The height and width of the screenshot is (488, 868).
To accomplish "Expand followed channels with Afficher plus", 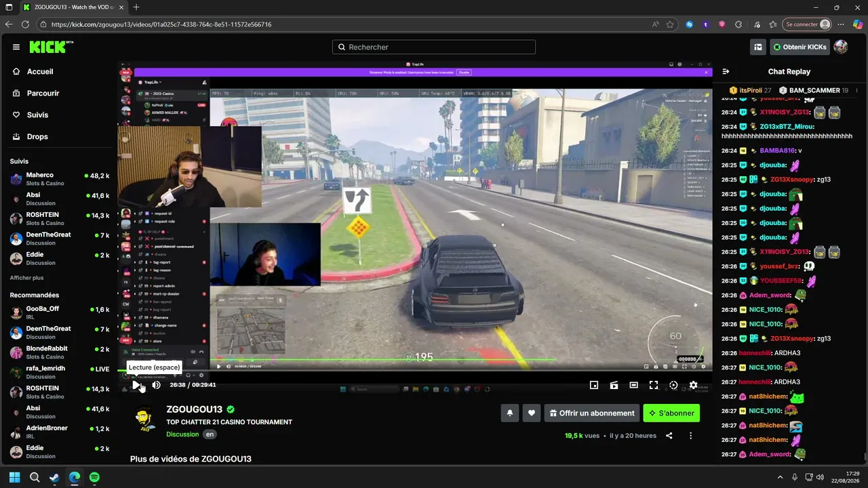I will coord(26,278).
